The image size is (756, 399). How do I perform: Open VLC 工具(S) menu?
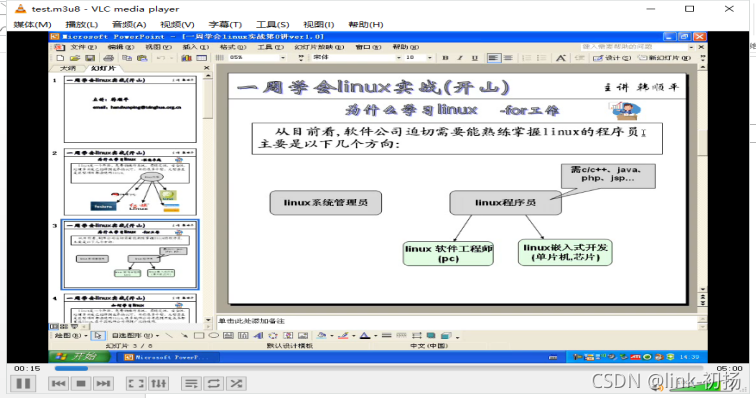pos(272,25)
